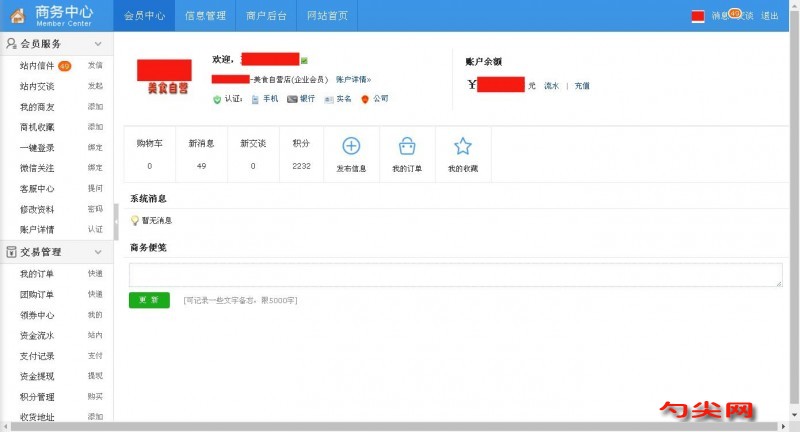The height and width of the screenshot is (432, 800).
Task: Click the 商务便笺 text area
Action: [x=455, y=275]
